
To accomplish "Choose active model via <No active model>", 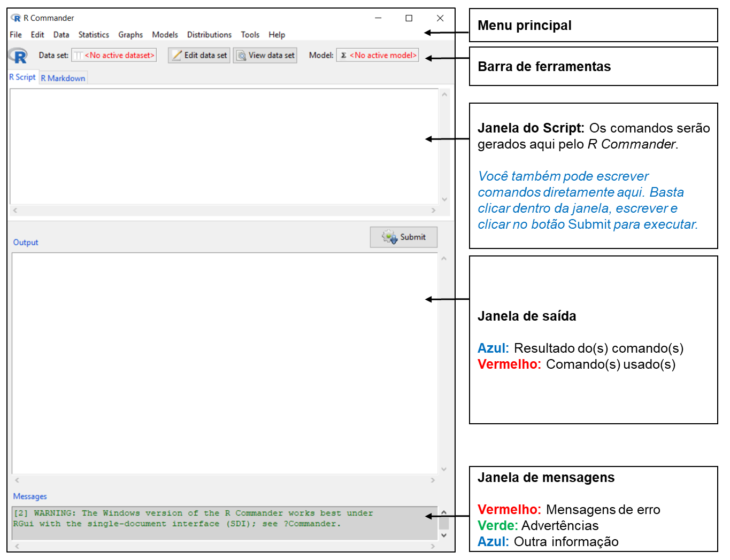I will 383,56.
